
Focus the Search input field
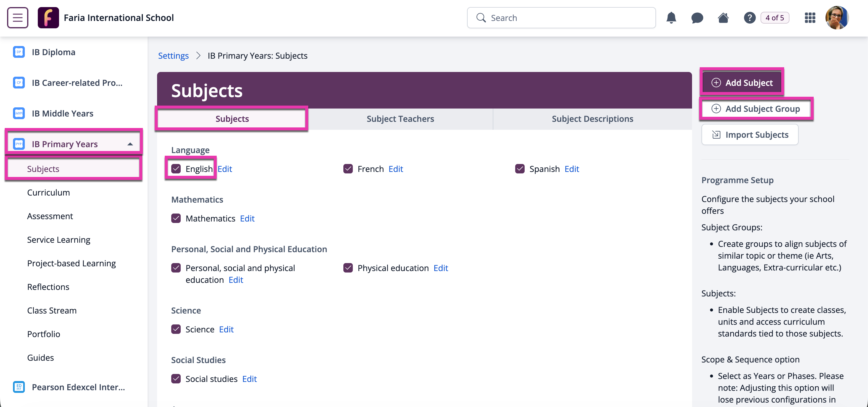561,18
